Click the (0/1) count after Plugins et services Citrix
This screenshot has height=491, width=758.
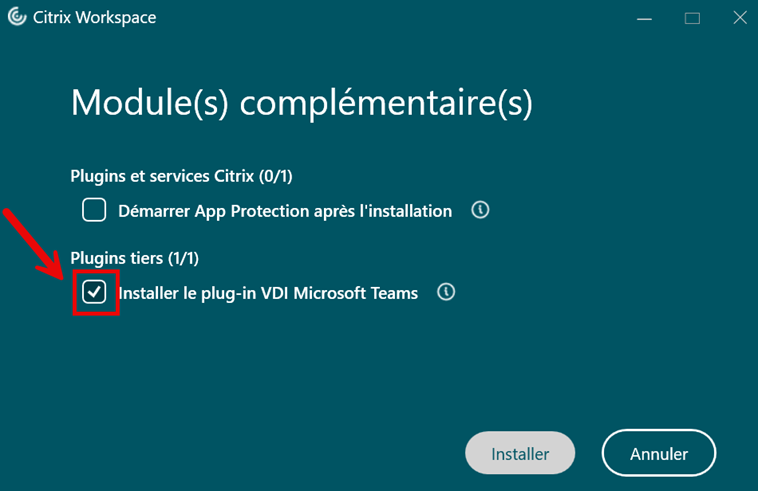tap(276, 176)
